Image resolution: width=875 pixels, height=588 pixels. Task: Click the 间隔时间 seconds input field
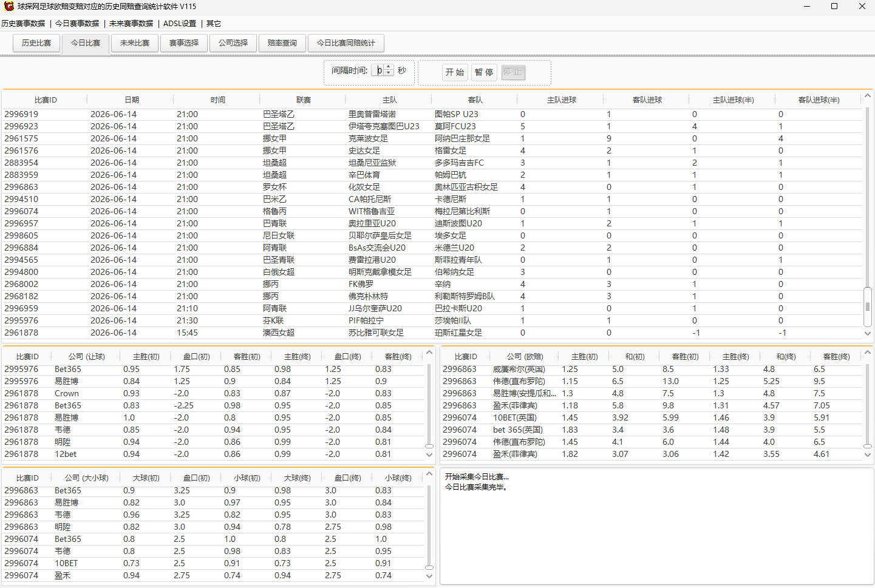[x=378, y=70]
